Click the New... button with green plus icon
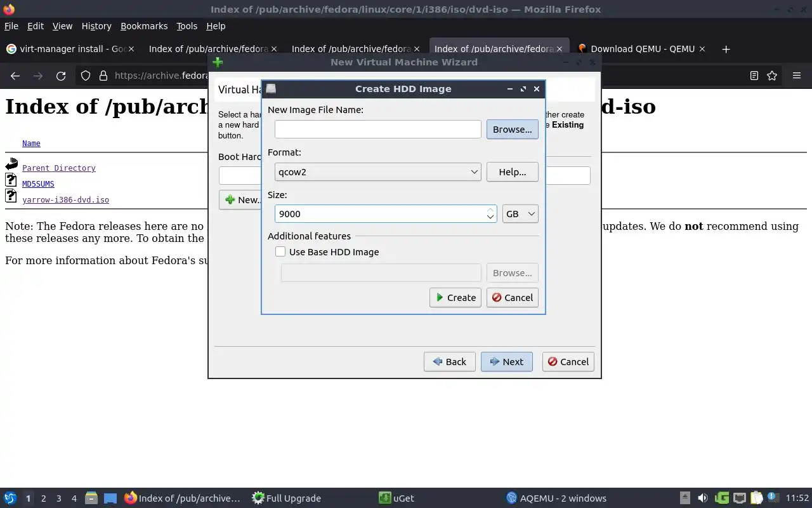This screenshot has width=812, height=508. (x=240, y=199)
